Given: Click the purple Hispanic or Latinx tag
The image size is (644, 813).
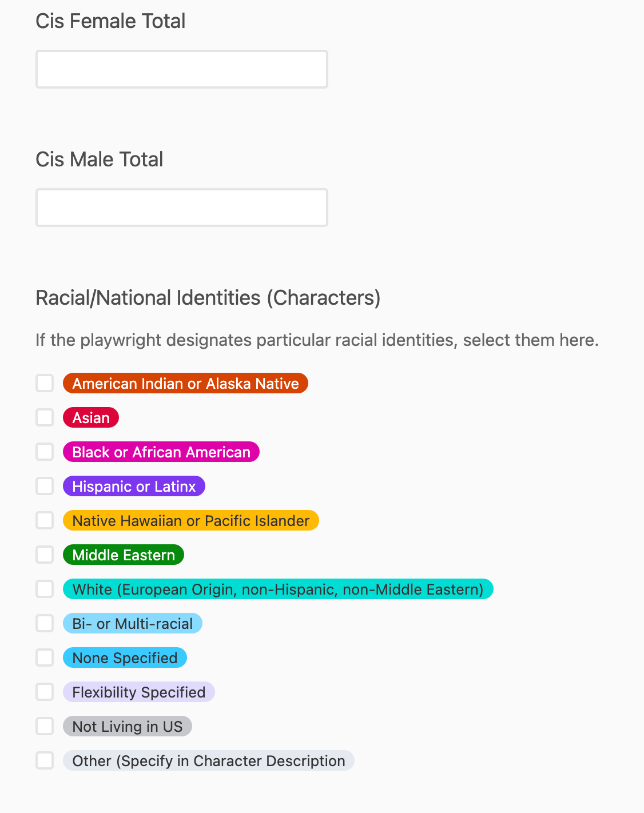Looking at the screenshot, I should tap(134, 486).
